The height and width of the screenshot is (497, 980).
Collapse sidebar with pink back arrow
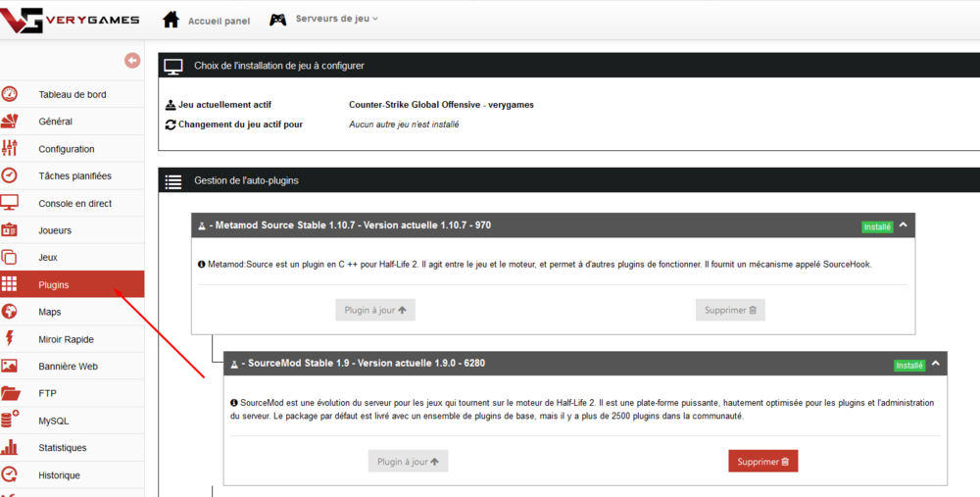point(132,60)
